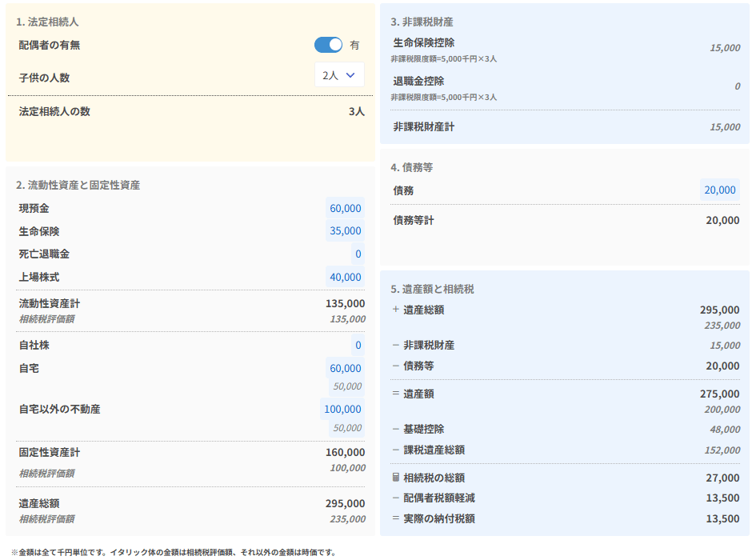
Task: Open the 子供の人数 dropdown showing 2人
Action: (x=339, y=74)
